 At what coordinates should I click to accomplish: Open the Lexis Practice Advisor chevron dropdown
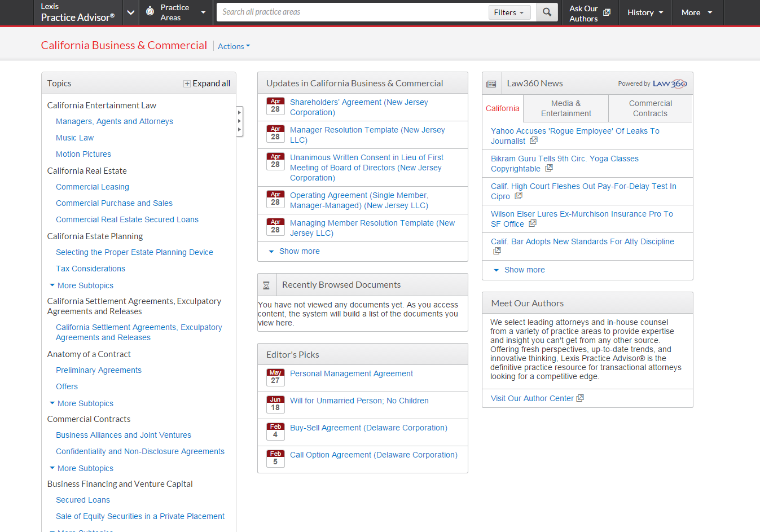131,12
